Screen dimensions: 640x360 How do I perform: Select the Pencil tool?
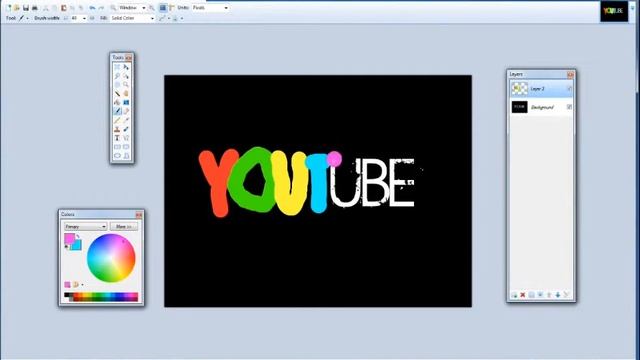[x=117, y=120]
